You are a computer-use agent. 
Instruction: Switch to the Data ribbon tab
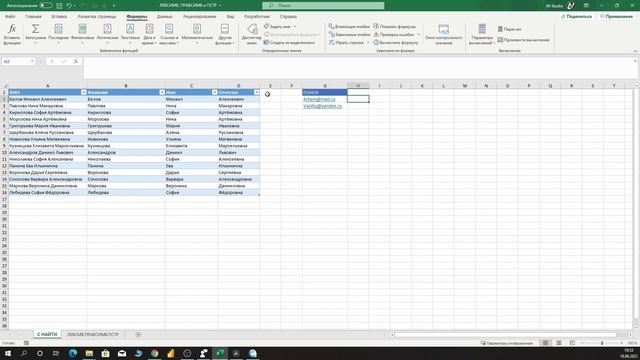point(164,17)
